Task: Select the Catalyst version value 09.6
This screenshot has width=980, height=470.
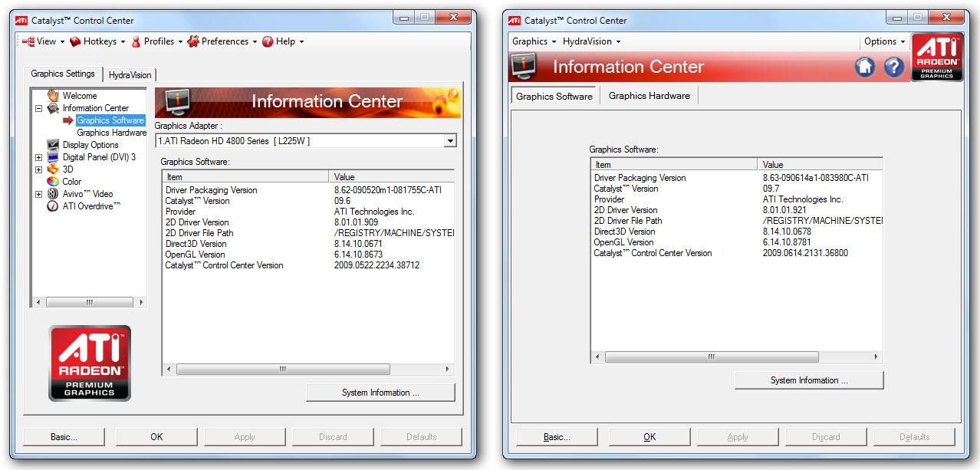Action: pos(342,201)
